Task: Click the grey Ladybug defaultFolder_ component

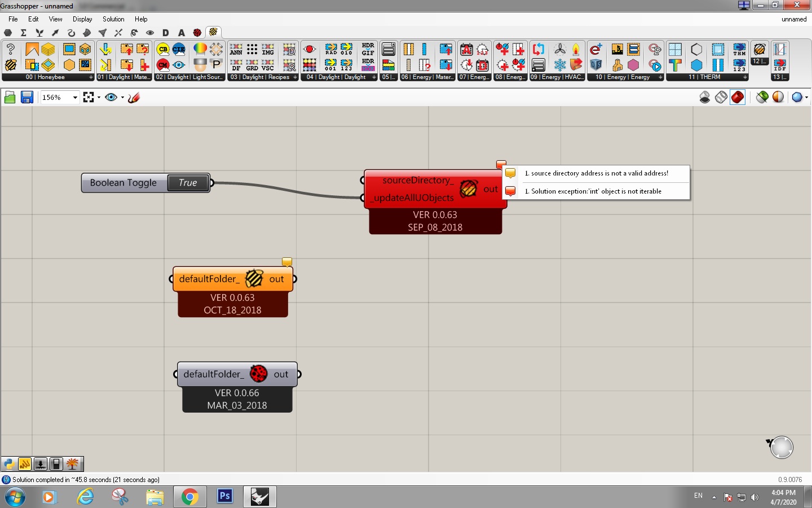Action: [x=237, y=374]
